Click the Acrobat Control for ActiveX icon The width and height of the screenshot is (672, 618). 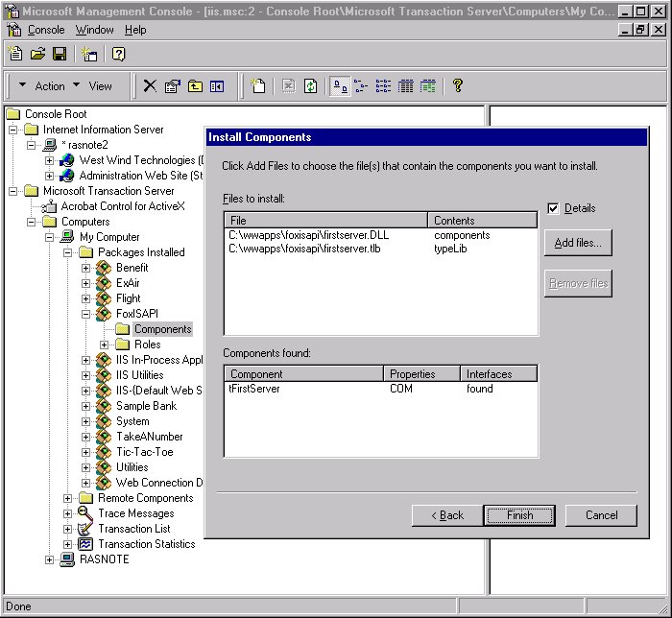click(49, 206)
